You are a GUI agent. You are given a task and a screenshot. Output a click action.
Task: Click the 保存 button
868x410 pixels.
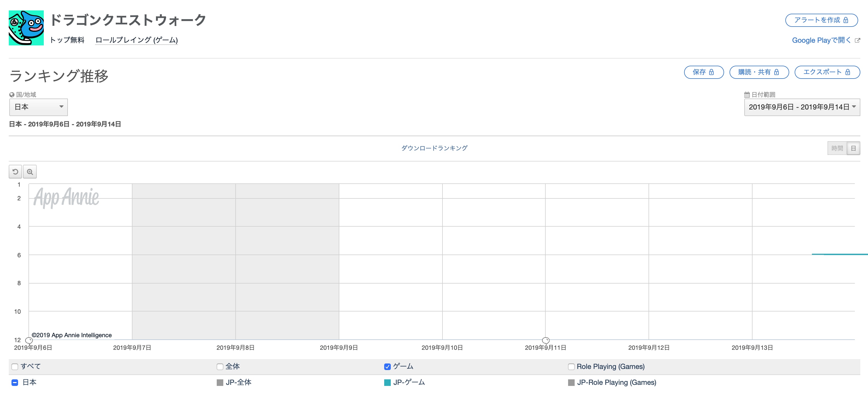coord(704,72)
